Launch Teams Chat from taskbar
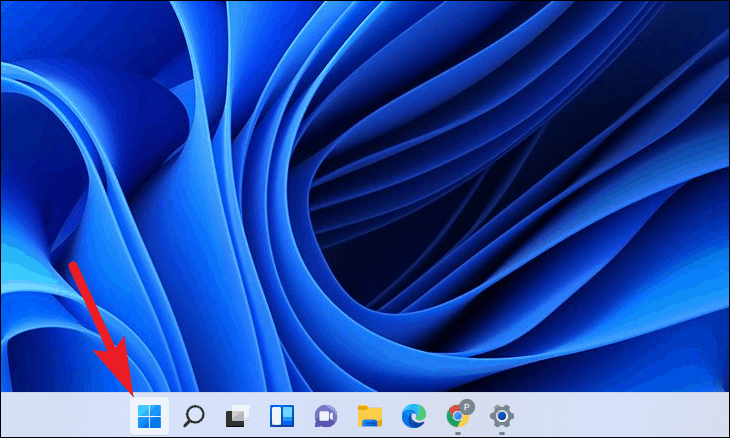730x438 pixels. click(325, 416)
